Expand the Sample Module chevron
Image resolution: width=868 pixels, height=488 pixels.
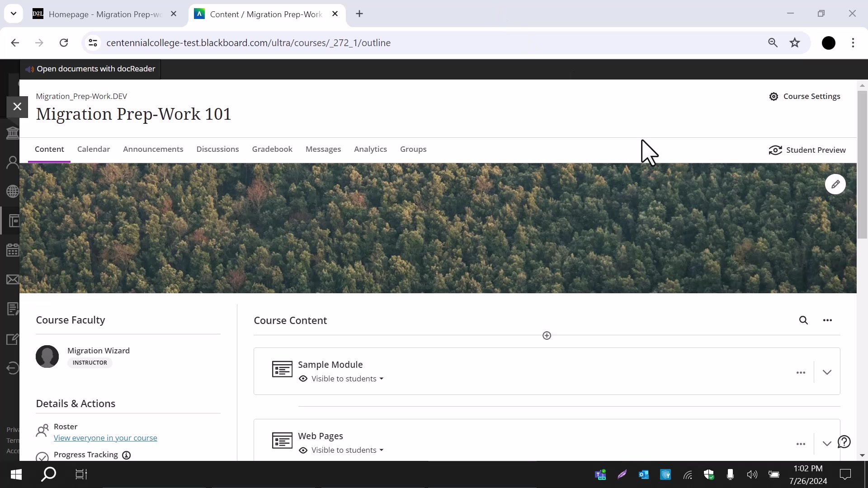(827, 373)
